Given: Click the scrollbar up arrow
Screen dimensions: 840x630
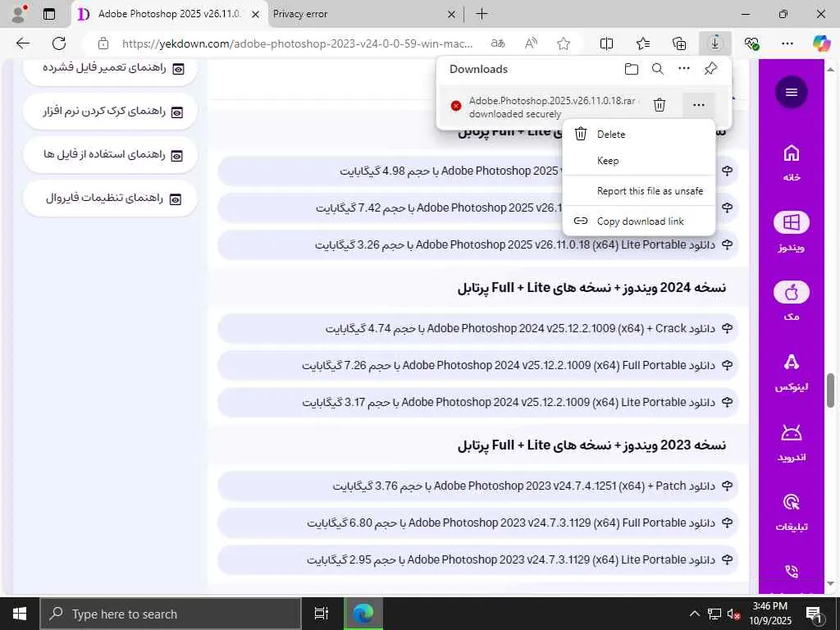Looking at the screenshot, I should [830, 70].
